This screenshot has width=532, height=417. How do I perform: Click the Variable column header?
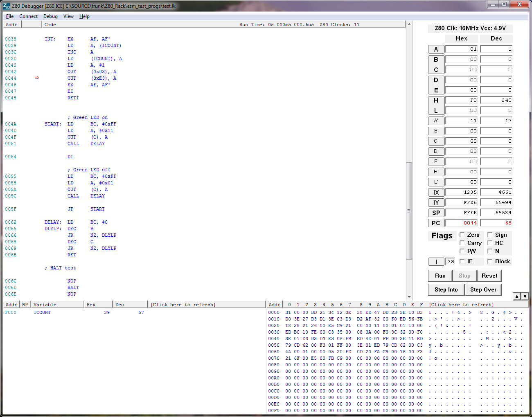(x=57, y=305)
